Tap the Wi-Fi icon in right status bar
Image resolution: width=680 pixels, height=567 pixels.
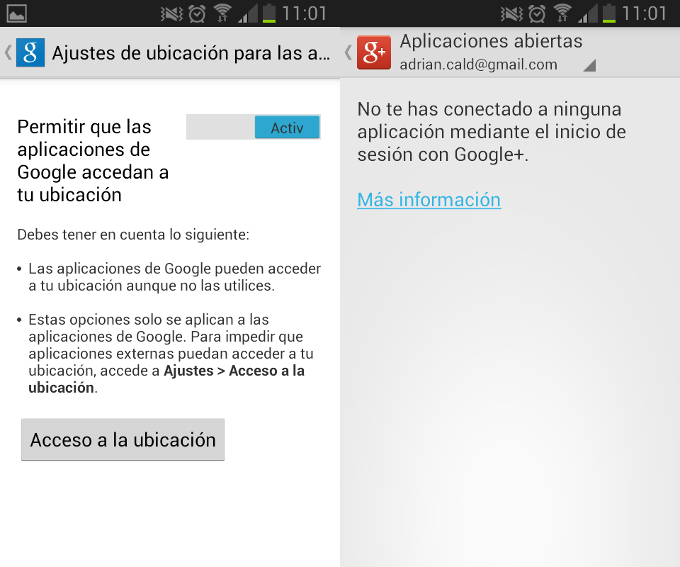(x=562, y=13)
